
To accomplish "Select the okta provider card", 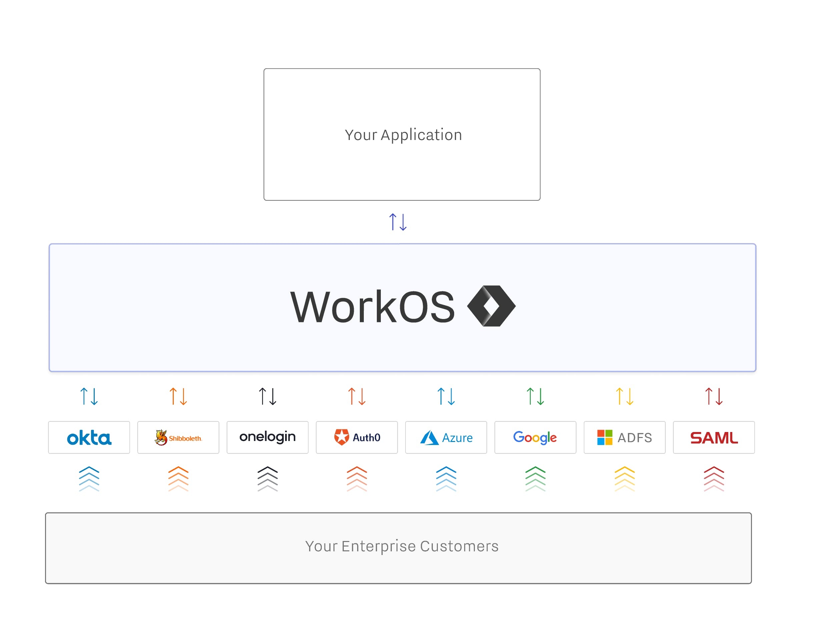I will pyautogui.click(x=89, y=438).
